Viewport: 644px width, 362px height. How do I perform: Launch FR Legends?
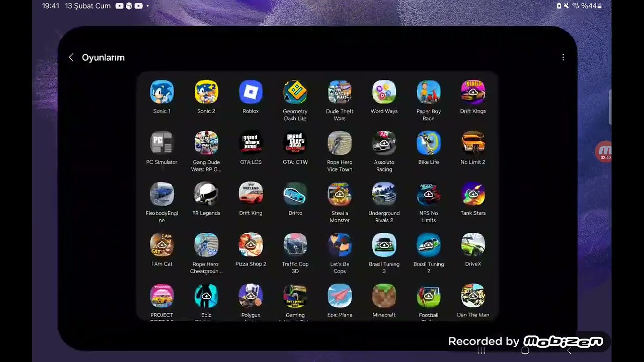pyautogui.click(x=206, y=194)
